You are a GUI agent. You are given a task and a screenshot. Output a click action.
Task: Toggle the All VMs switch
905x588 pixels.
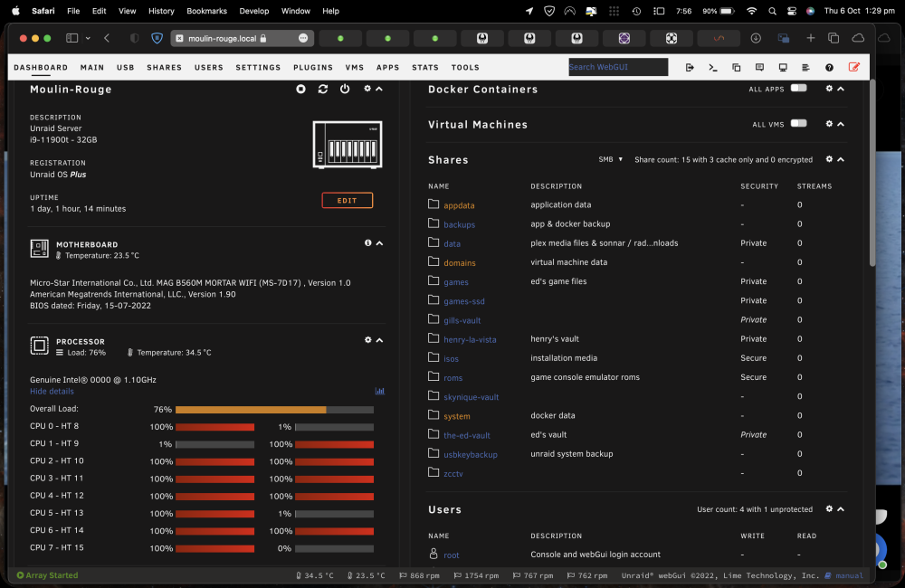tap(798, 124)
